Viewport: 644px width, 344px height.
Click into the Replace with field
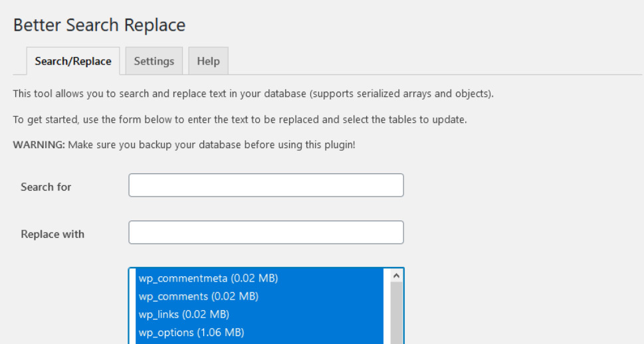[x=266, y=232]
